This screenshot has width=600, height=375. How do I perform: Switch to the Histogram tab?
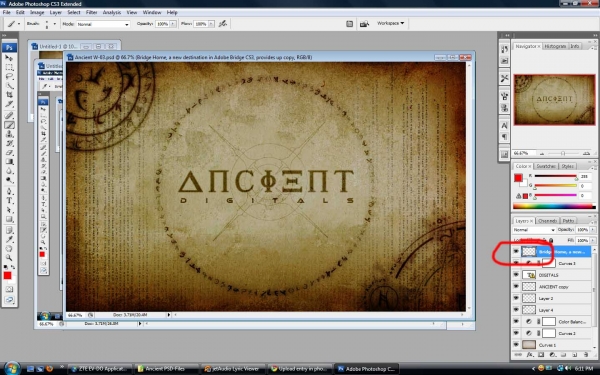555,46
